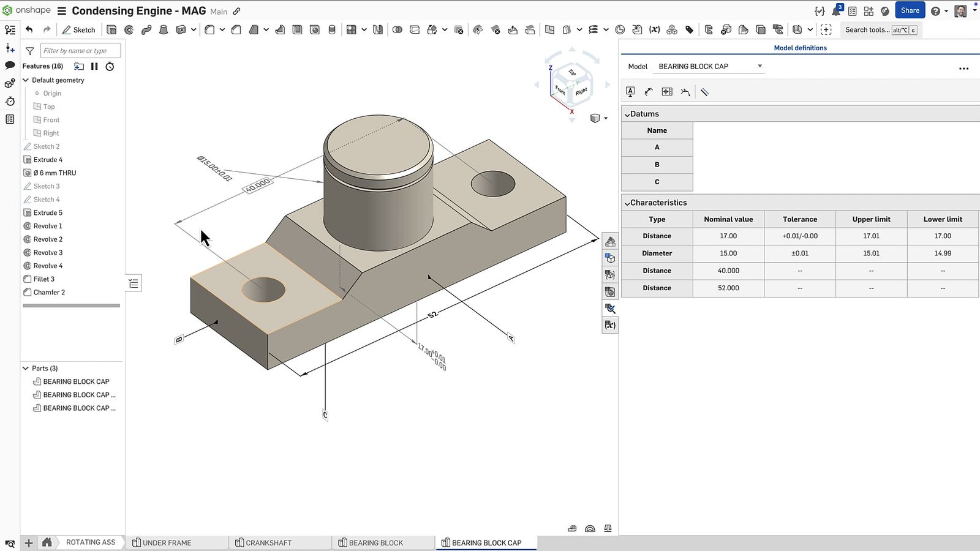The width and height of the screenshot is (980, 551).
Task: Open the hamburger menu next to the document title
Action: 61,10
